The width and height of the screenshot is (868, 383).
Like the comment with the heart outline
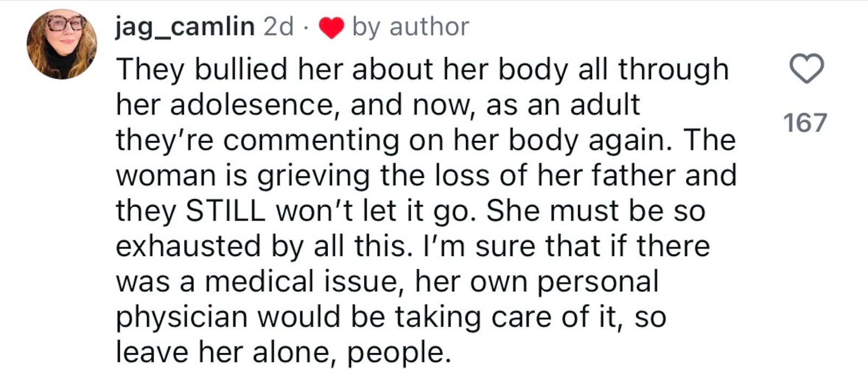point(806,69)
